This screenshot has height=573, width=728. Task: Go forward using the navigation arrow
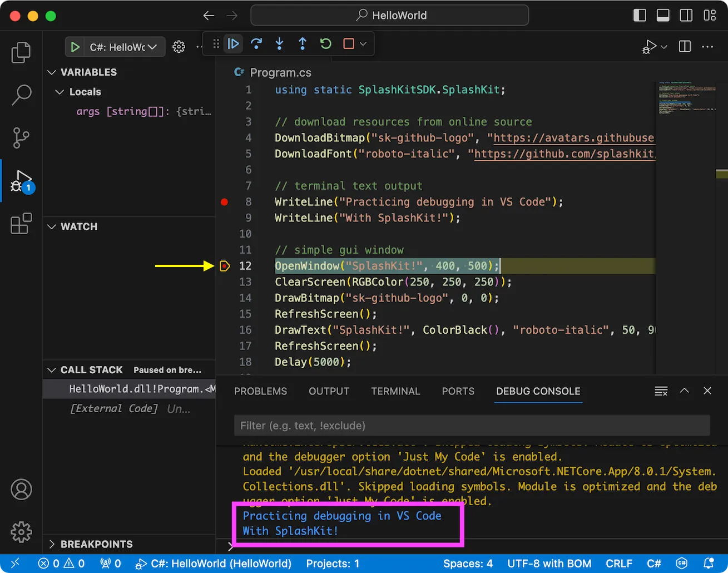(x=232, y=16)
